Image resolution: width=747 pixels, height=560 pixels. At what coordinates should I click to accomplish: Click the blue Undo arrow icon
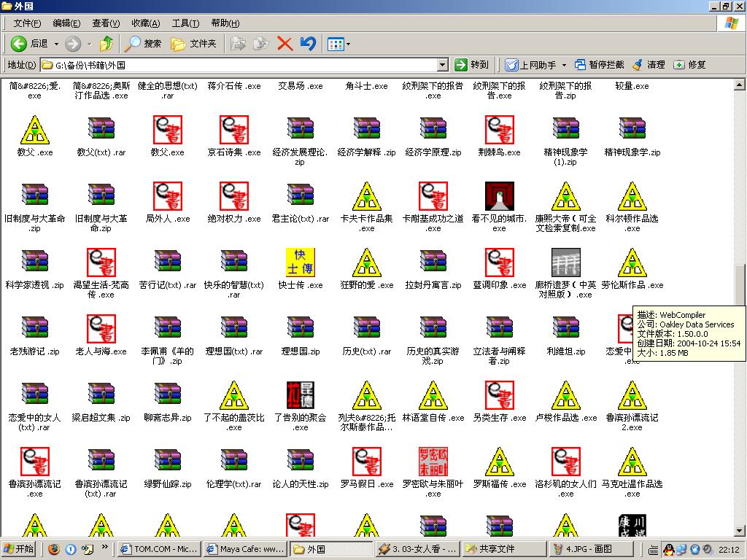(x=308, y=44)
